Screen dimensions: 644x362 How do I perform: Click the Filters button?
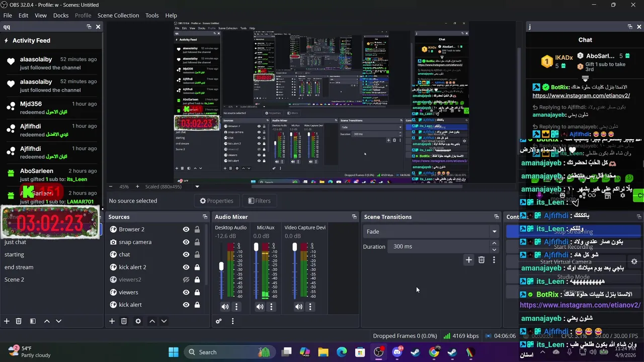point(259,201)
